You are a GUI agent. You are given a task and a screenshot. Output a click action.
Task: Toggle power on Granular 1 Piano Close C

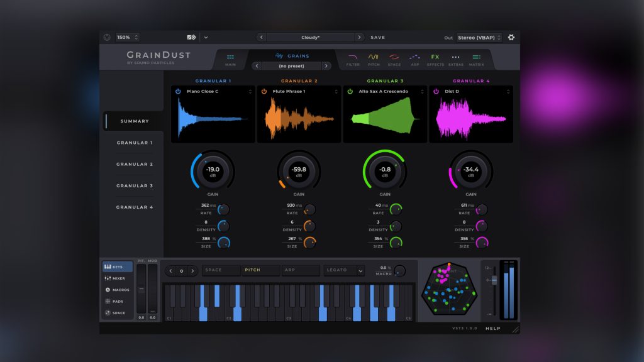pos(177,91)
